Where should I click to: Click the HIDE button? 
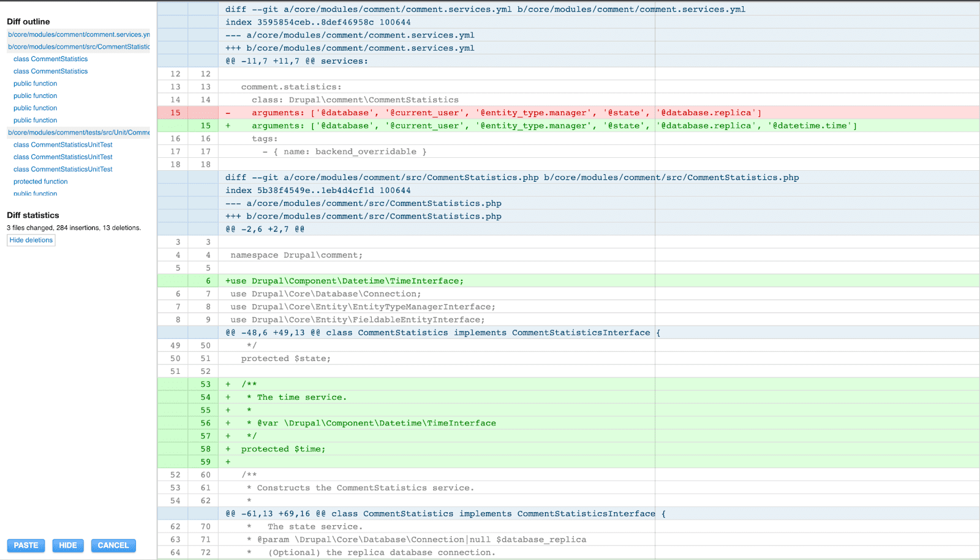coord(68,545)
